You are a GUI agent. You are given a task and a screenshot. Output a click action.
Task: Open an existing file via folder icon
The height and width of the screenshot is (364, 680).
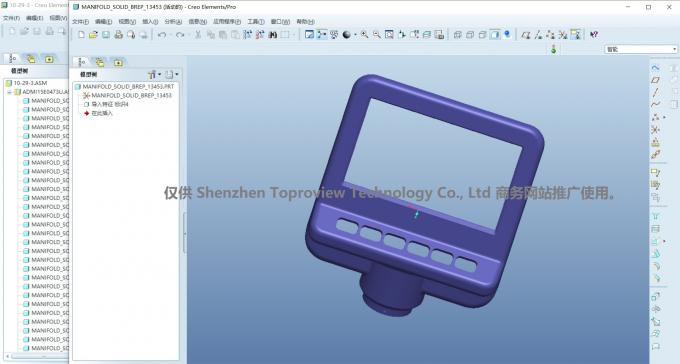pos(93,35)
